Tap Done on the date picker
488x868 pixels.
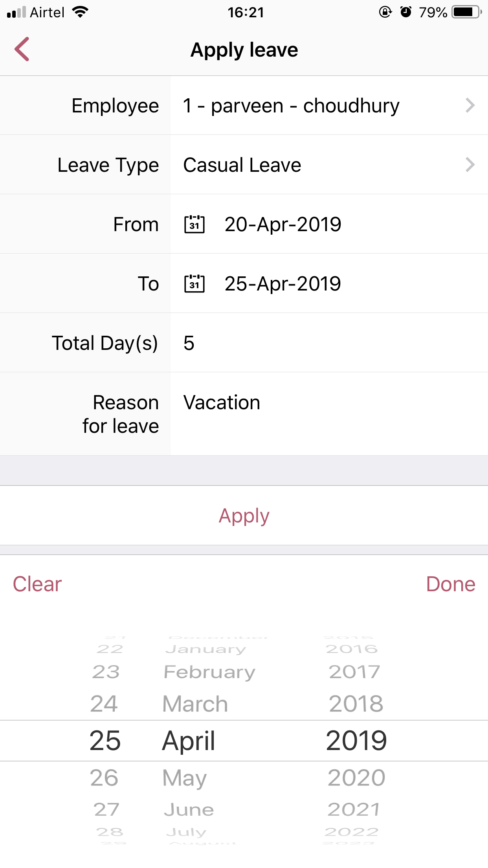(450, 584)
